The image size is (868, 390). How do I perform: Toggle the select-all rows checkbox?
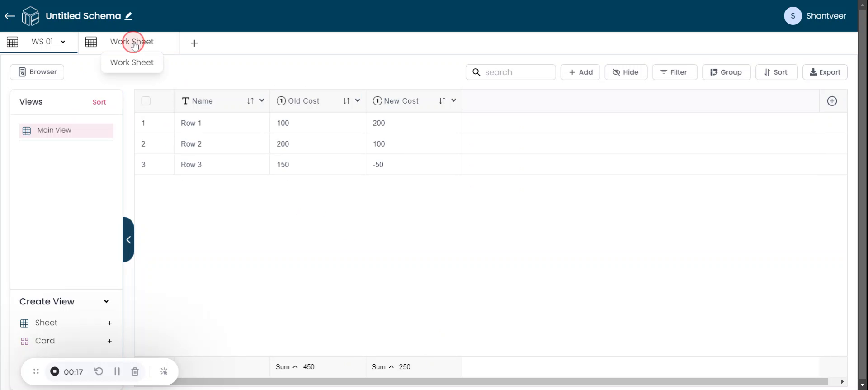click(146, 101)
